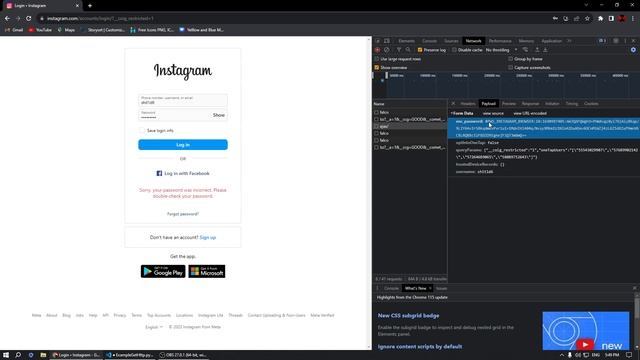Enable Disable cache checkbox

(x=454, y=50)
